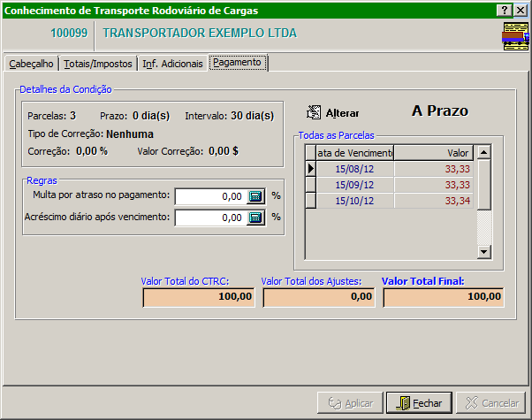
Task: Click the truck logo icon at top right
Action: 515,37
